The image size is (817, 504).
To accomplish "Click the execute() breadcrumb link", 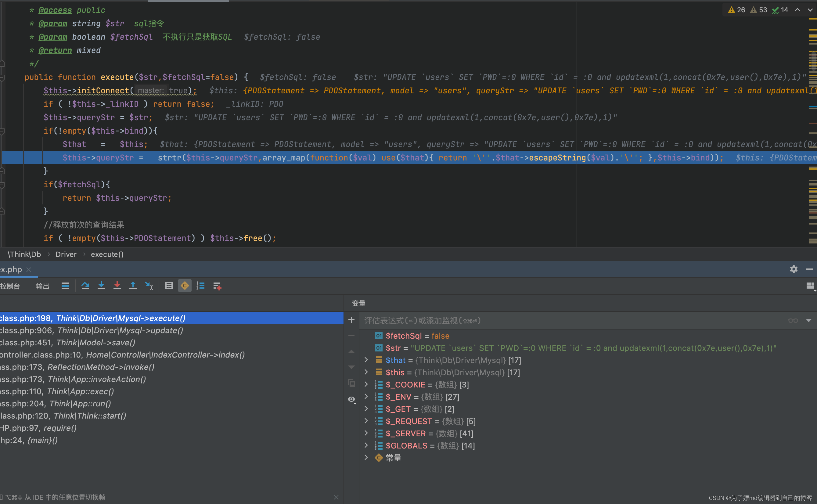I will [107, 254].
